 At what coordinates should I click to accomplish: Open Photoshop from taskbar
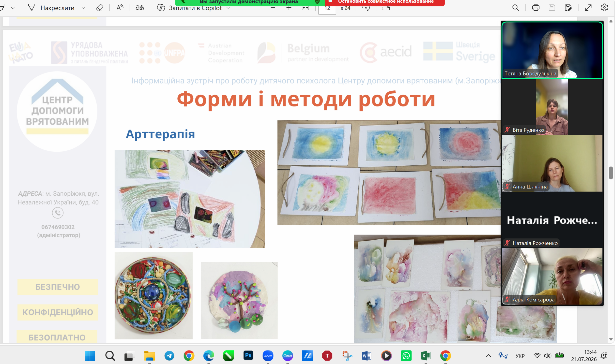(x=248, y=356)
